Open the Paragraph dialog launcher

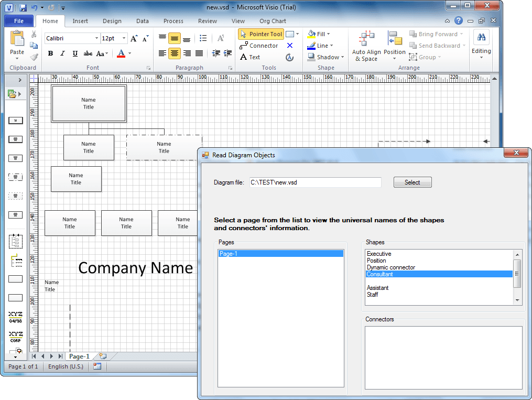(231, 68)
